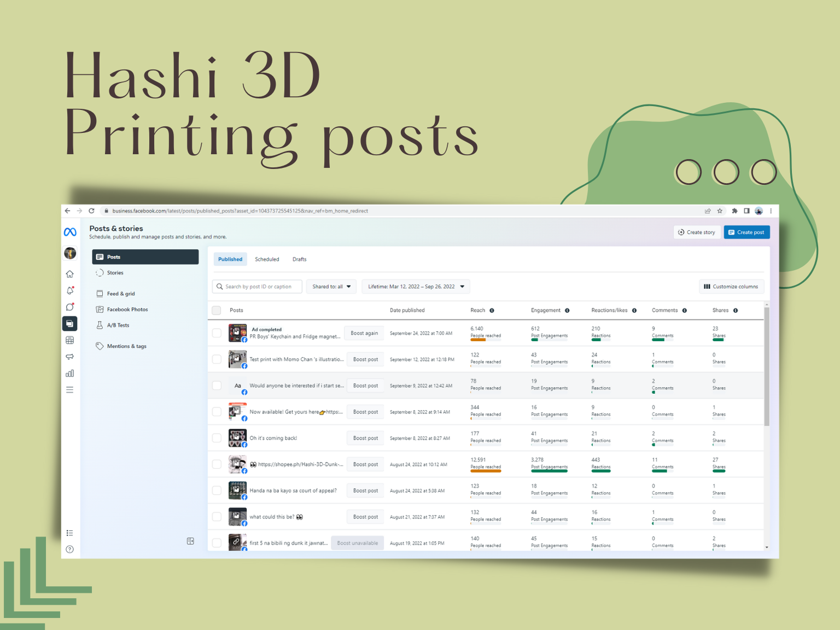Open the Chrome three-dot menu
Viewport: 840px width, 630px height.
[771, 211]
